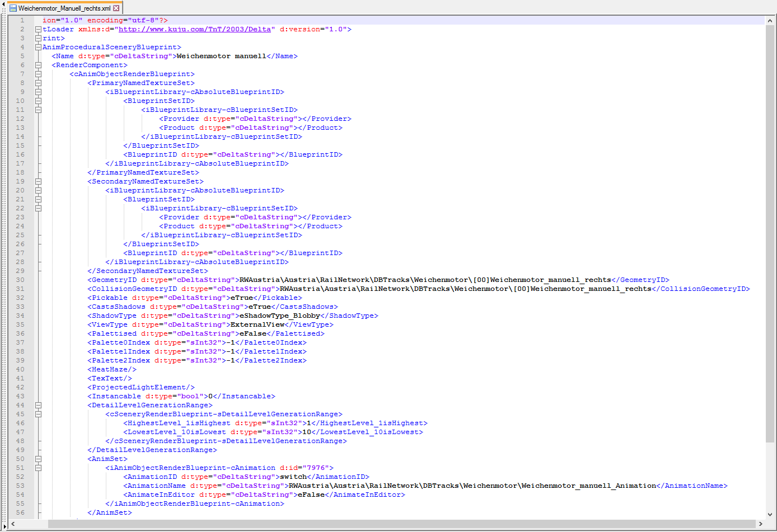Screen dimensions: 777x532
Task: Open the kuju.com Delta namespace URL
Action: (x=195, y=29)
